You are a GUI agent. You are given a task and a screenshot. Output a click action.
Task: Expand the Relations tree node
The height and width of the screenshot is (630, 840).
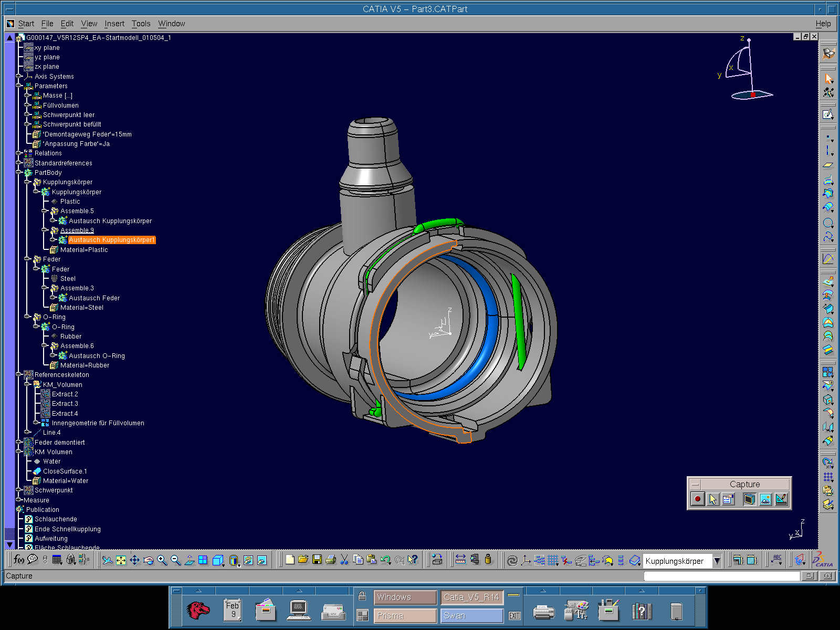pos(19,153)
